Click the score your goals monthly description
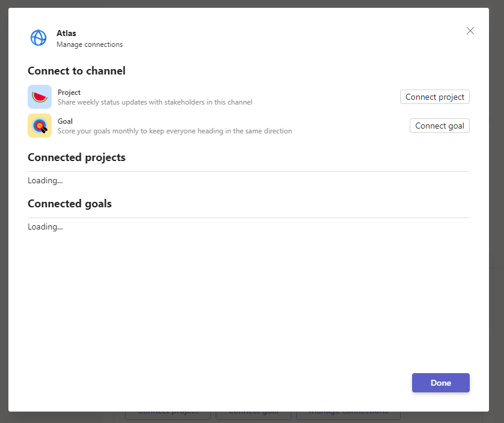 pyautogui.click(x=175, y=131)
